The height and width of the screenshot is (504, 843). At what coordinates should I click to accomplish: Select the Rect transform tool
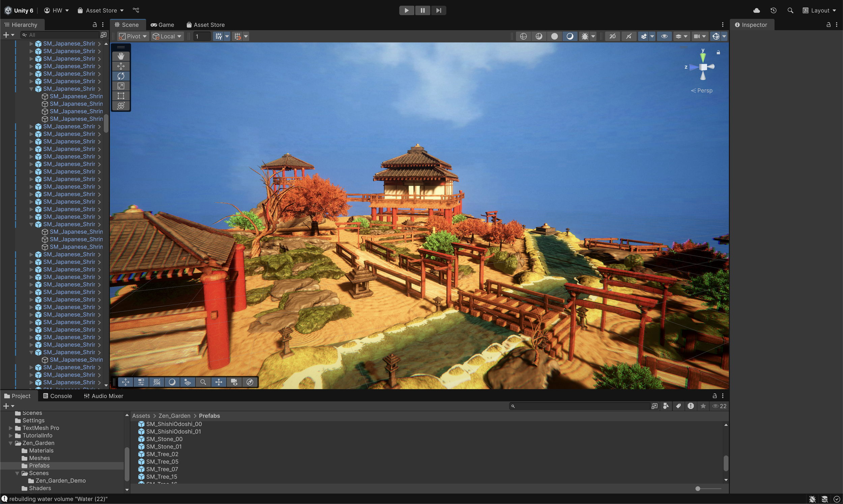tap(121, 96)
